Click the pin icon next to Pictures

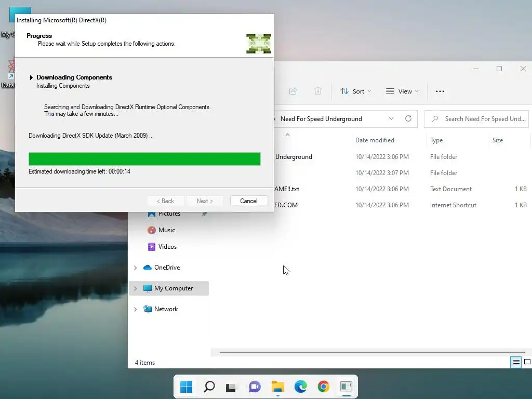pos(204,214)
